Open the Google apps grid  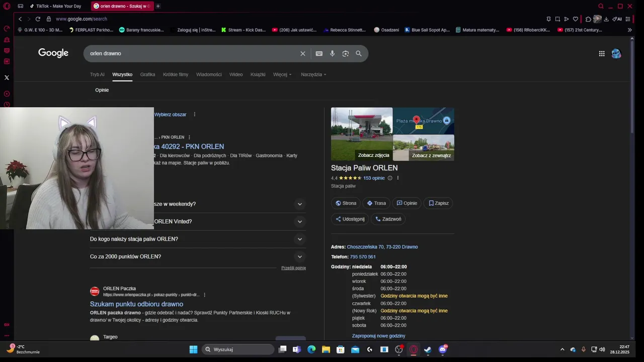coord(602,53)
